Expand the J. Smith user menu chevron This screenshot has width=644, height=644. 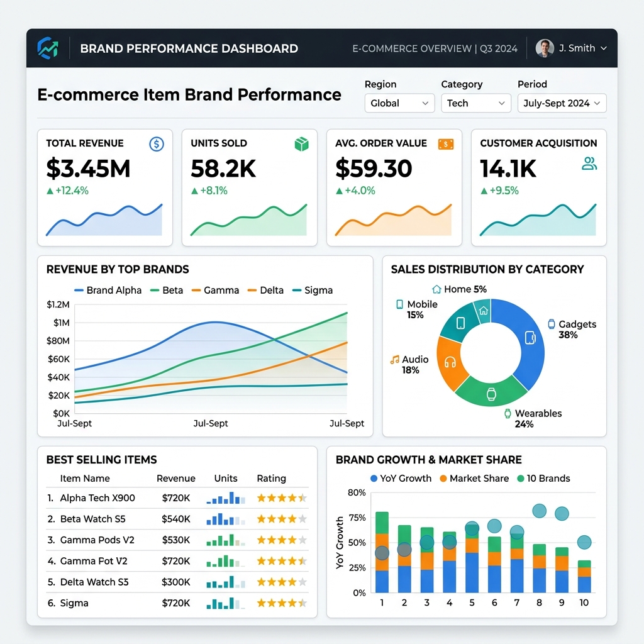point(604,48)
